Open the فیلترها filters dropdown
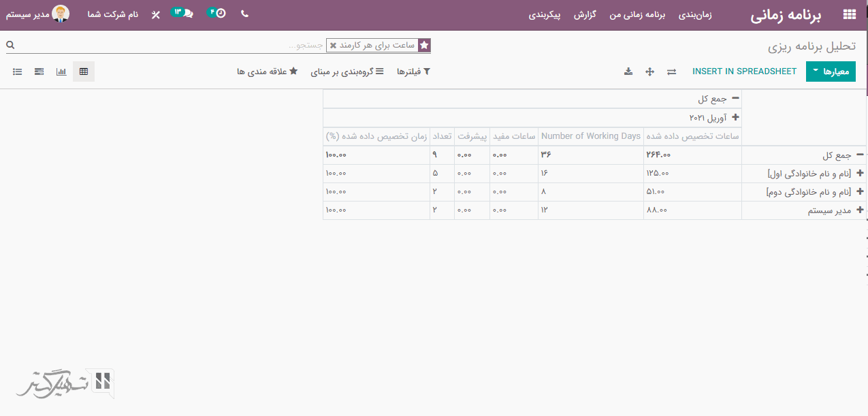 (x=413, y=71)
